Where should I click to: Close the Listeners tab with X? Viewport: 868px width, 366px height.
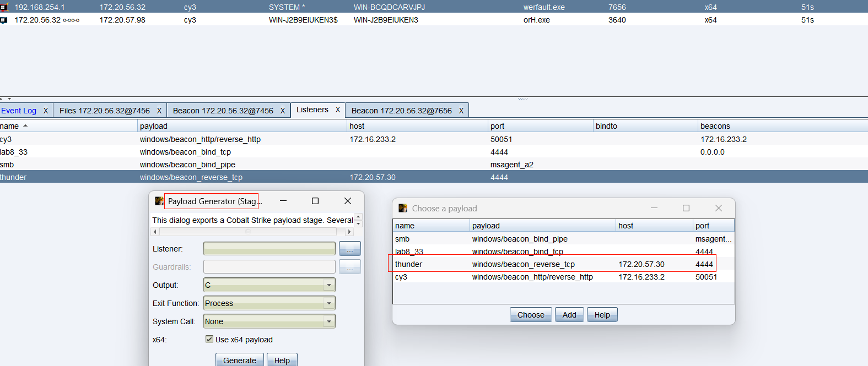point(338,110)
